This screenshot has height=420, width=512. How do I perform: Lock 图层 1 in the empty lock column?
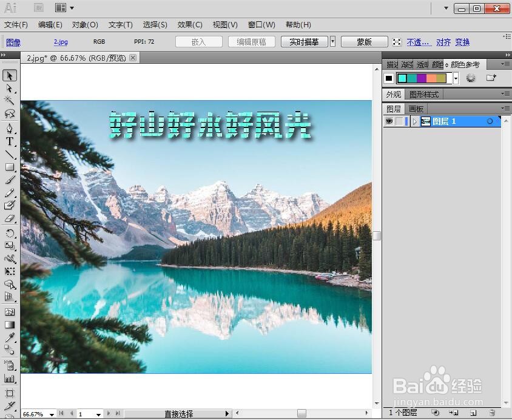pyautogui.click(x=398, y=120)
